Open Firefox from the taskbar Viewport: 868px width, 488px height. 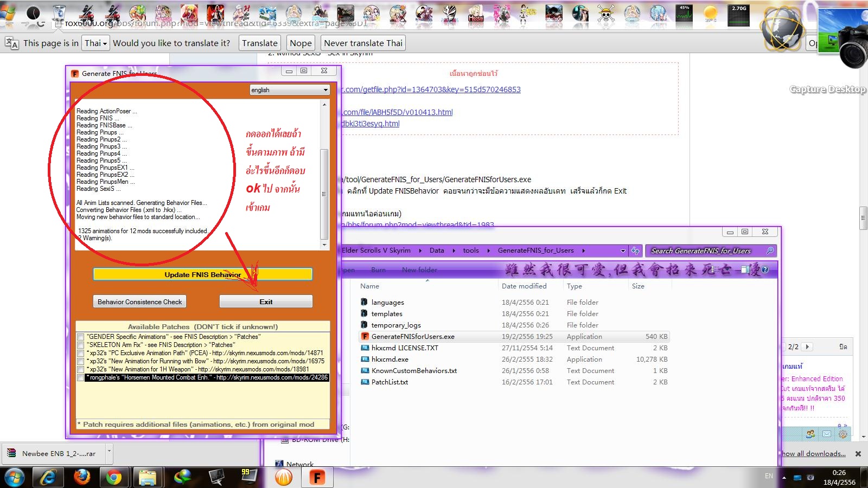click(x=82, y=477)
